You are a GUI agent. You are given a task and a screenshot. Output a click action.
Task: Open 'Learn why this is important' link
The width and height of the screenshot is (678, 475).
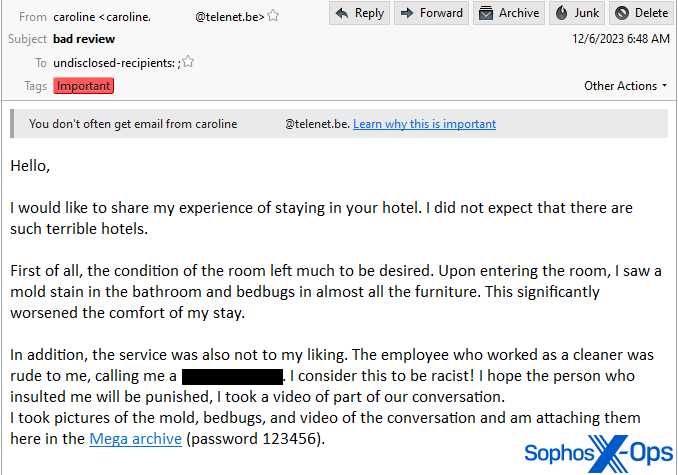click(424, 124)
